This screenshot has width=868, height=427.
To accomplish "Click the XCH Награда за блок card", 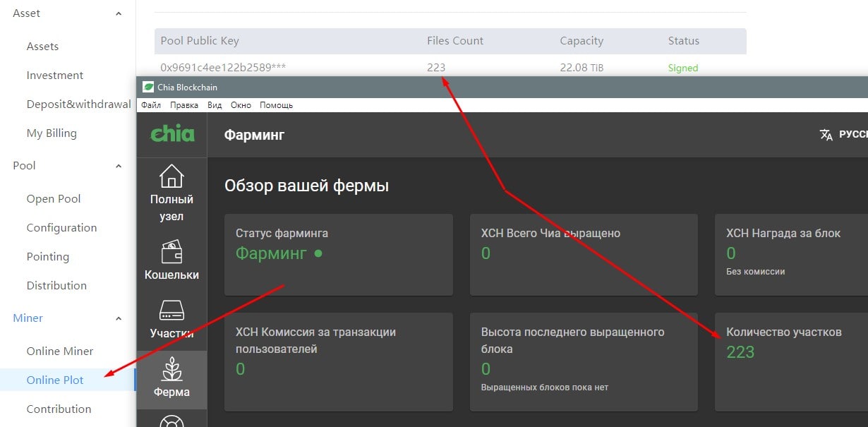I will 791,254.
